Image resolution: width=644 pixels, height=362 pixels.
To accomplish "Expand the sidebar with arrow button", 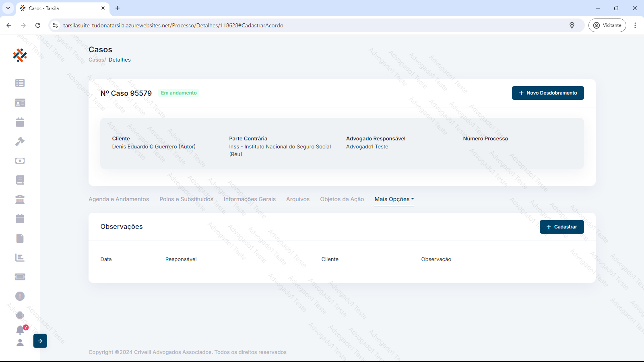I will point(40,341).
